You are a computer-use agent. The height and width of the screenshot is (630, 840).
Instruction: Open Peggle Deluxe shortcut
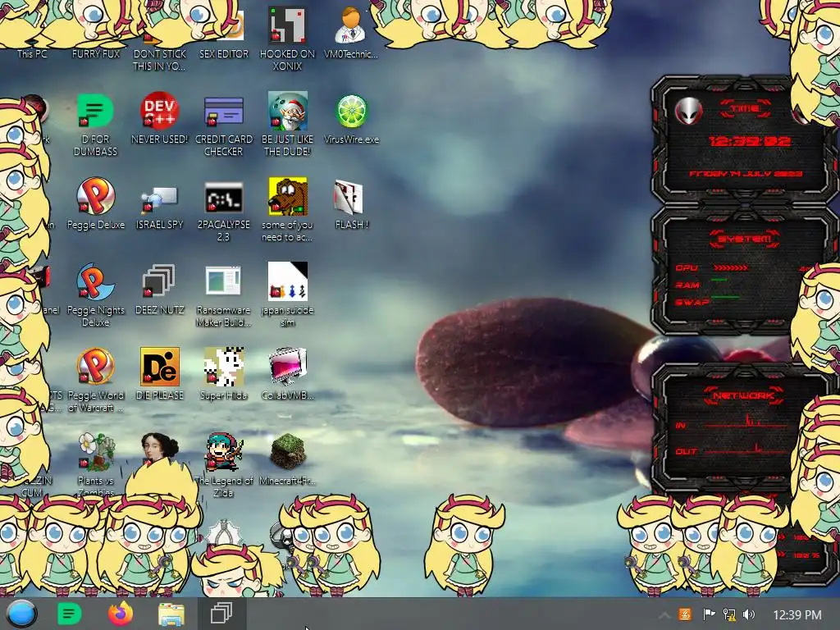(x=95, y=196)
